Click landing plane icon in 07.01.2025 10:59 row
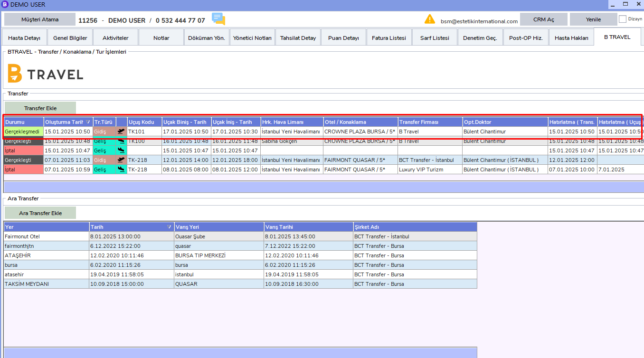Image resolution: width=644 pixels, height=358 pixels. pos(121,170)
